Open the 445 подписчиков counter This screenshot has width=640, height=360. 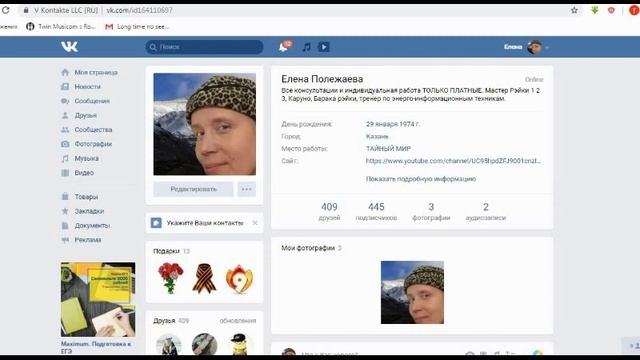pos(376,211)
